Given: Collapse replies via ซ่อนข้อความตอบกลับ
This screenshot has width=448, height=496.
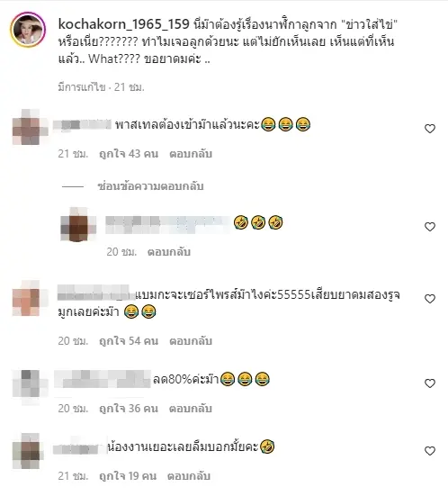Looking at the screenshot, I should tap(150, 186).
